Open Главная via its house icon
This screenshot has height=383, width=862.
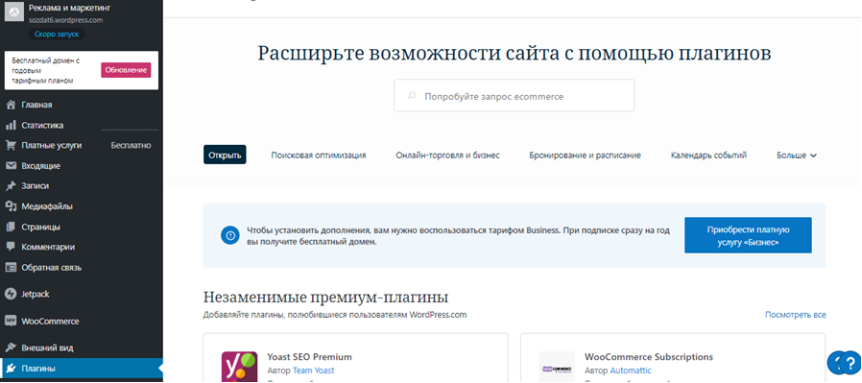10,104
